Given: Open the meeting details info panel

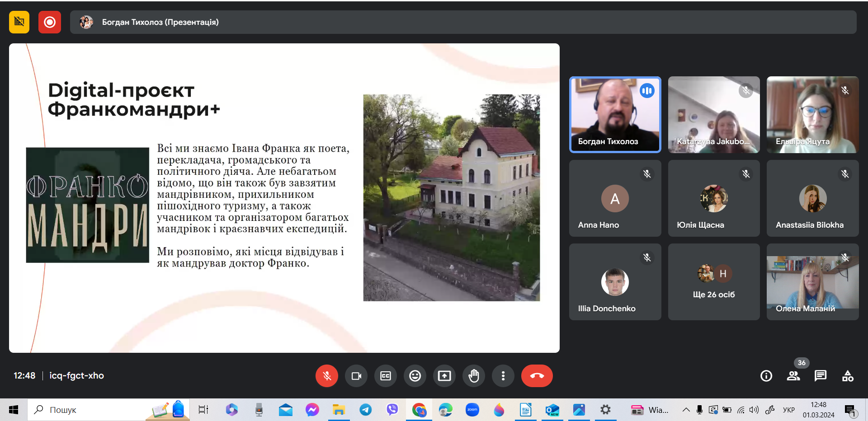Looking at the screenshot, I should (x=766, y=376).
